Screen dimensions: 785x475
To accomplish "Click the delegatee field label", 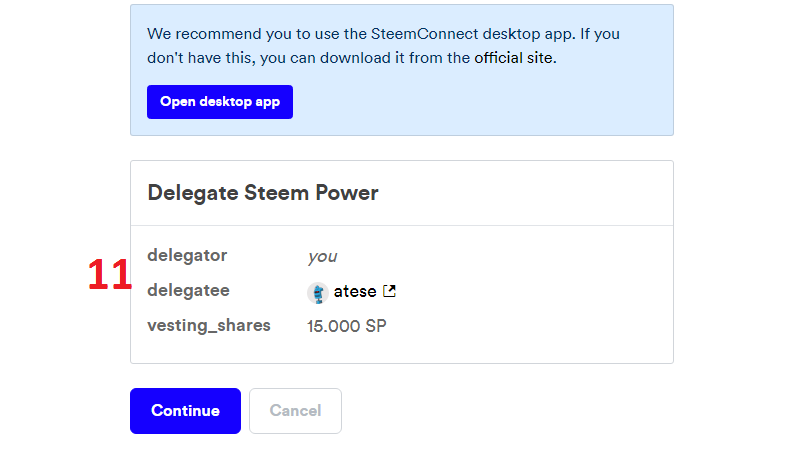I will tap(188, 291).
